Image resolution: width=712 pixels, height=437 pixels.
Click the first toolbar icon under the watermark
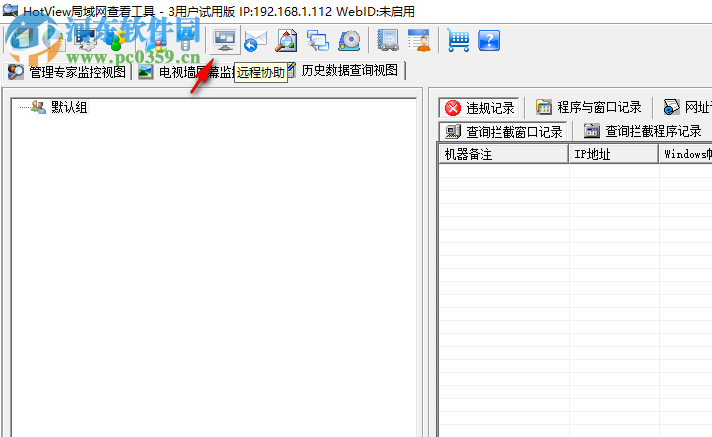tap(23, 41)
